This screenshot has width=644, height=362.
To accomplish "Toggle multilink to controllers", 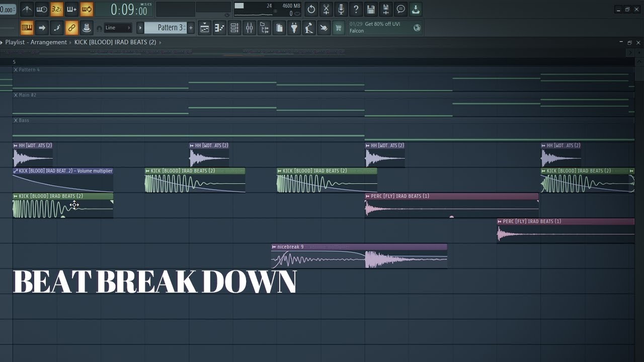I will [71, 28].
